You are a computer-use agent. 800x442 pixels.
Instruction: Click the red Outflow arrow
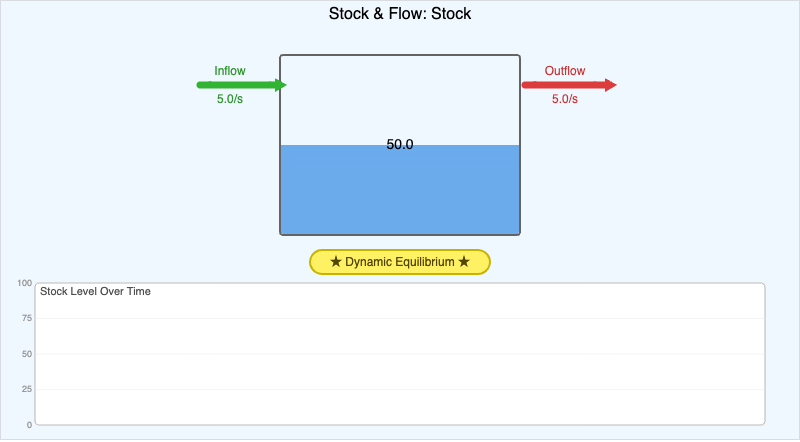pyautogui.click(x=568, y=85)
